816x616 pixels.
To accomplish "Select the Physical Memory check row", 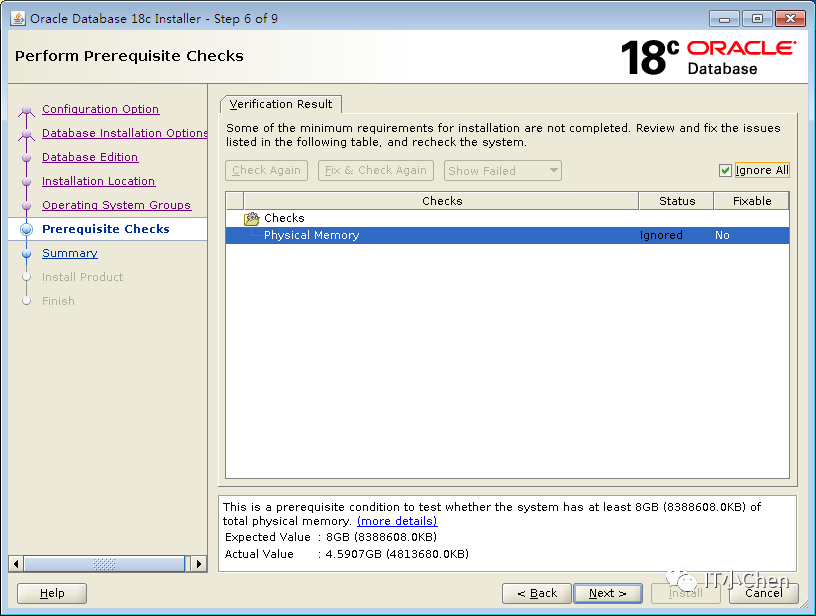I will coord(507,235).
